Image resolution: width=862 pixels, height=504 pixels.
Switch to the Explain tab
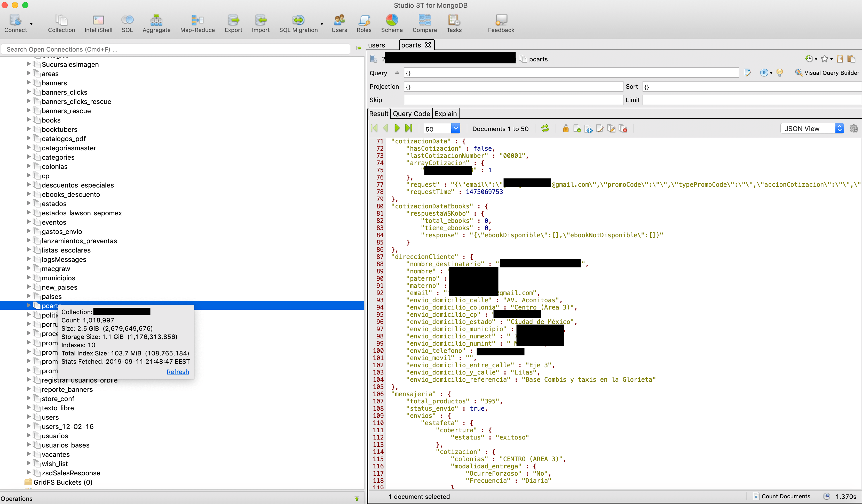(446, 114)
